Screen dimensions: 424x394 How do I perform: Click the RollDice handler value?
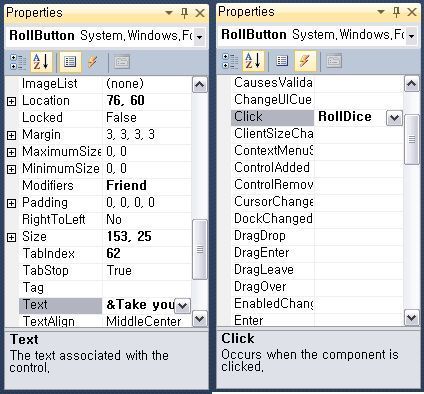tap(345, 117)
